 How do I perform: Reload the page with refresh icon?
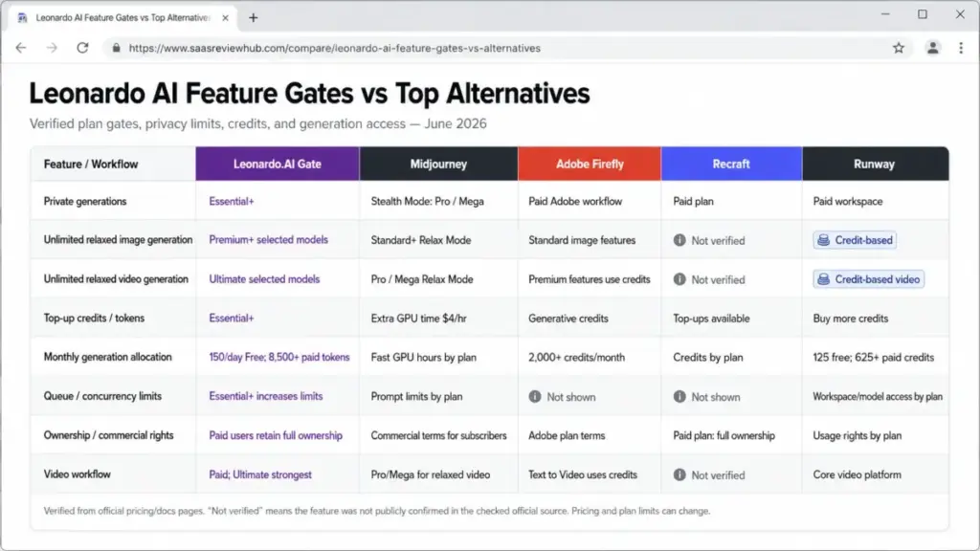tap(82, 48)
